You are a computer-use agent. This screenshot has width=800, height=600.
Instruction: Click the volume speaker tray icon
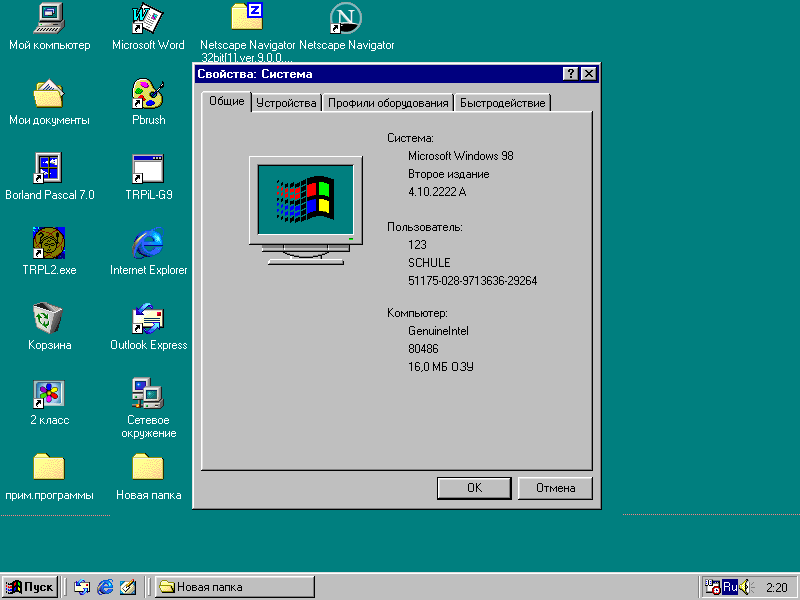point(745,587)
